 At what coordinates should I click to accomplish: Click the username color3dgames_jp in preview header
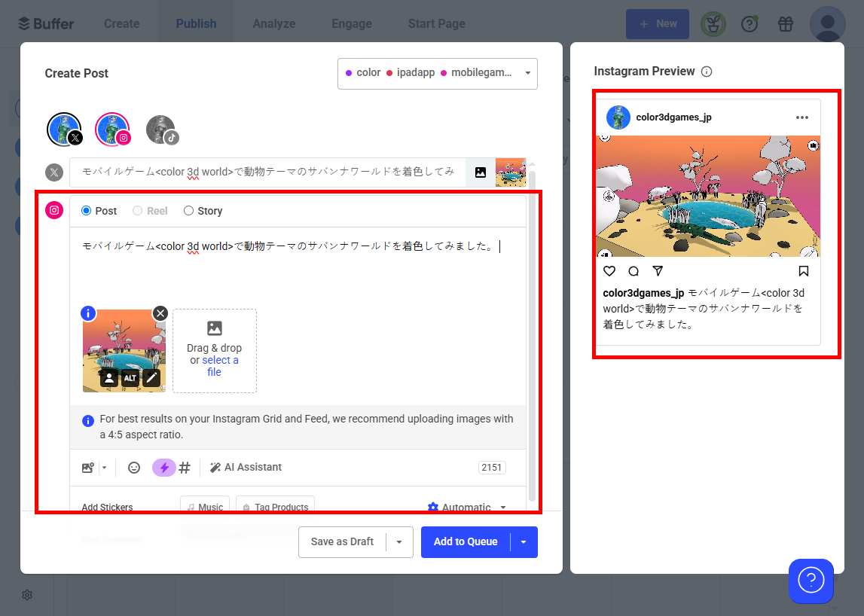tap(674, 117)
